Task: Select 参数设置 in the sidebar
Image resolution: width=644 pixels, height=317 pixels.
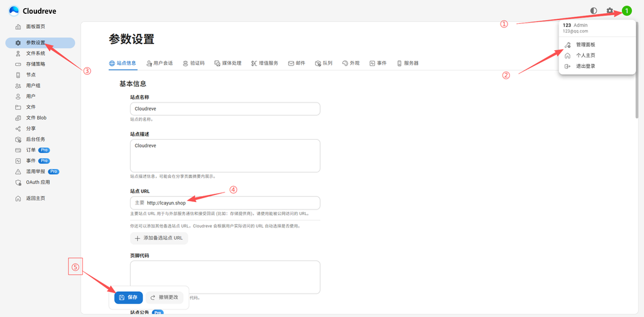Action: (x=40, y=43)
